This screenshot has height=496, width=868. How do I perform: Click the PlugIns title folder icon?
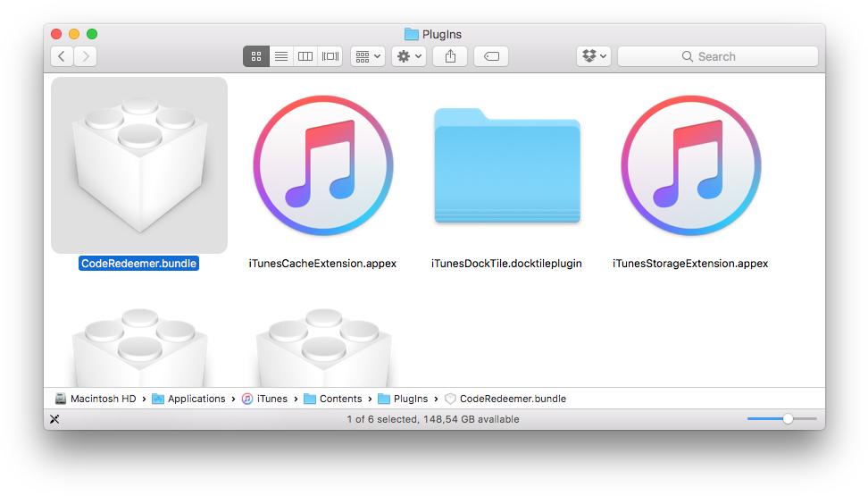(412, 34)
